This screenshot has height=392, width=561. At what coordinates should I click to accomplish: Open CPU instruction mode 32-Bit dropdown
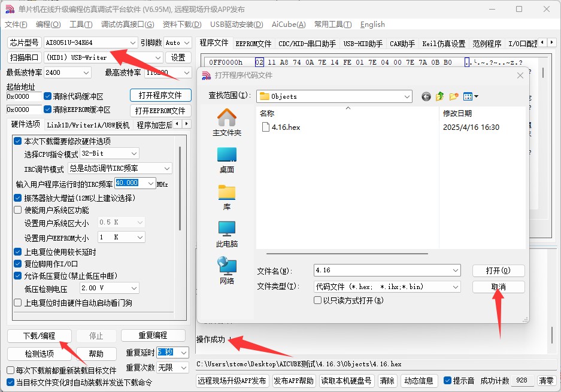click(x=110, y=153)
